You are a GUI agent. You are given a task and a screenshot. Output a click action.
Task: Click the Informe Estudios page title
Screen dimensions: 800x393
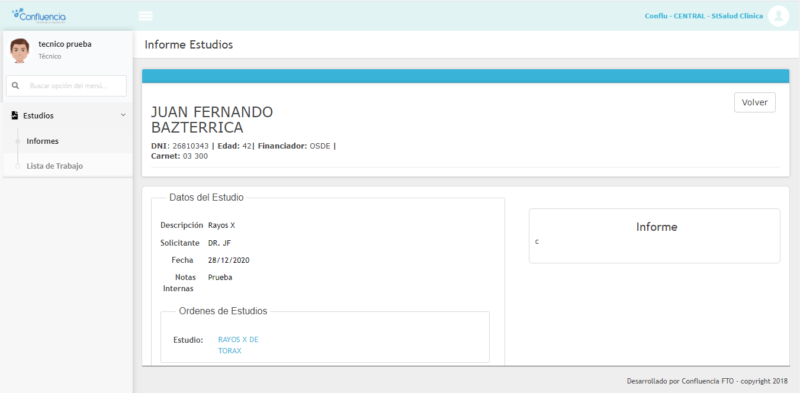click(189, 45)
